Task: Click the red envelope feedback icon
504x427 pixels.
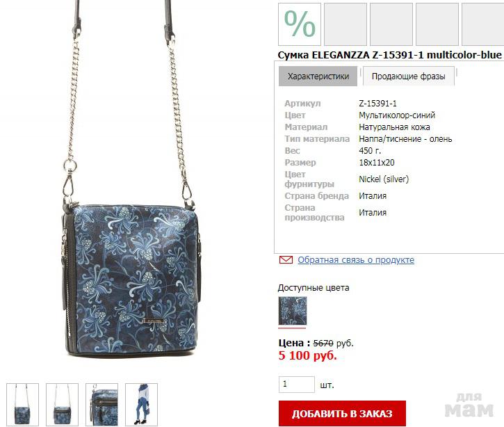Action: [286, 260]
